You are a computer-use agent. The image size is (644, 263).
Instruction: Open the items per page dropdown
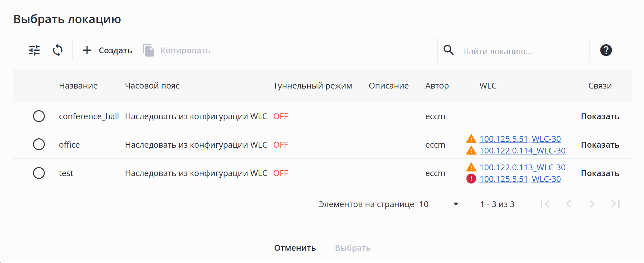tap(439, 204)
